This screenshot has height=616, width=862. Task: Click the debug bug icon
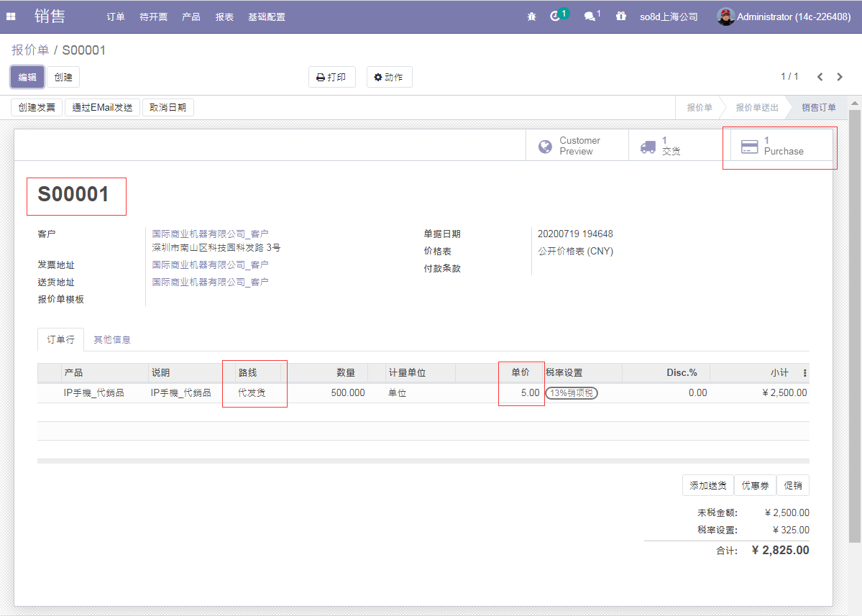point(531,17)
